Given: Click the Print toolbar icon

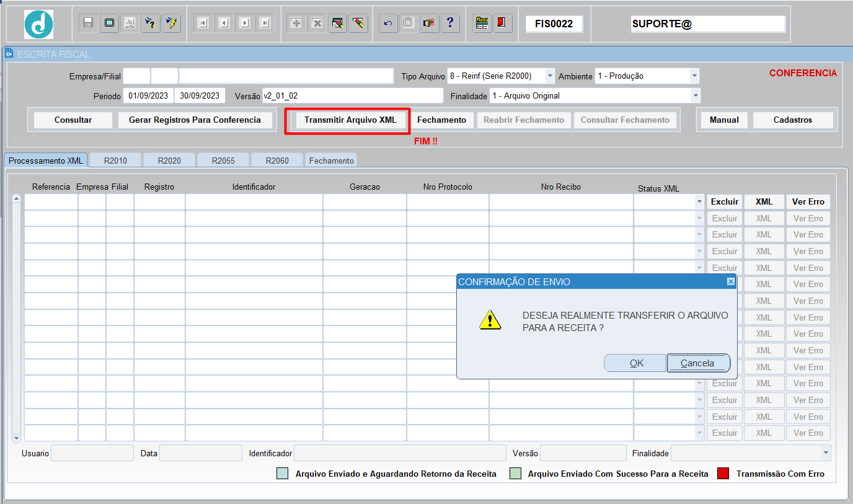Looking at the screenshot, I should 130,23.
